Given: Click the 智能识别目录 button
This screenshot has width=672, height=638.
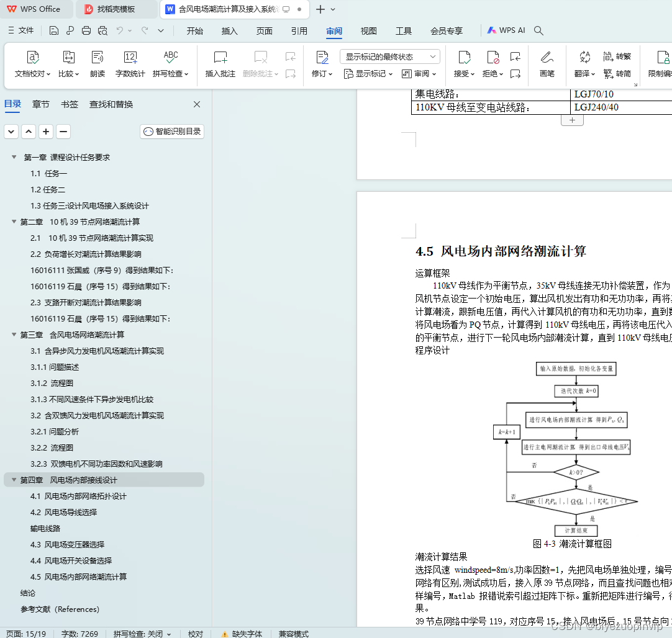Looking at the screenshot, I should [172, 132].
